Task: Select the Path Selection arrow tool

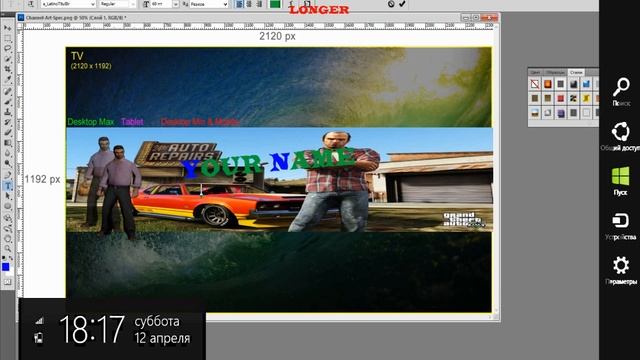Action: 8,196
